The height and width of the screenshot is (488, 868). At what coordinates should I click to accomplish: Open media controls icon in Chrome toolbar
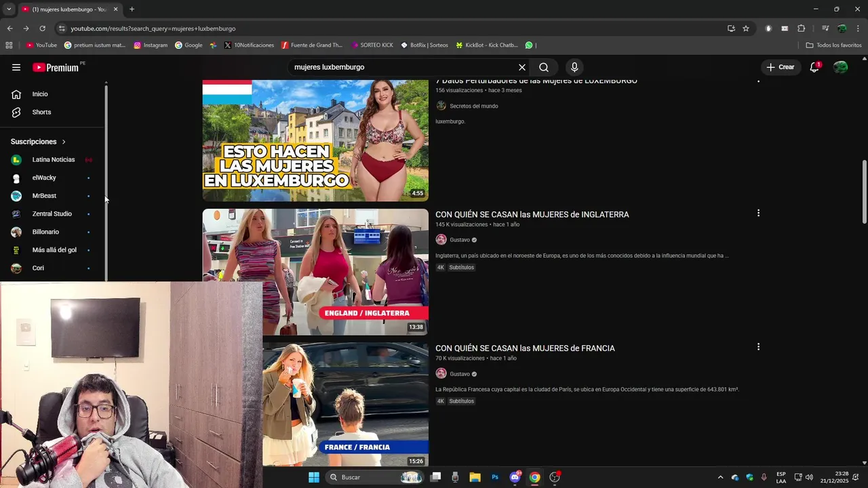[x=825, y=28]
